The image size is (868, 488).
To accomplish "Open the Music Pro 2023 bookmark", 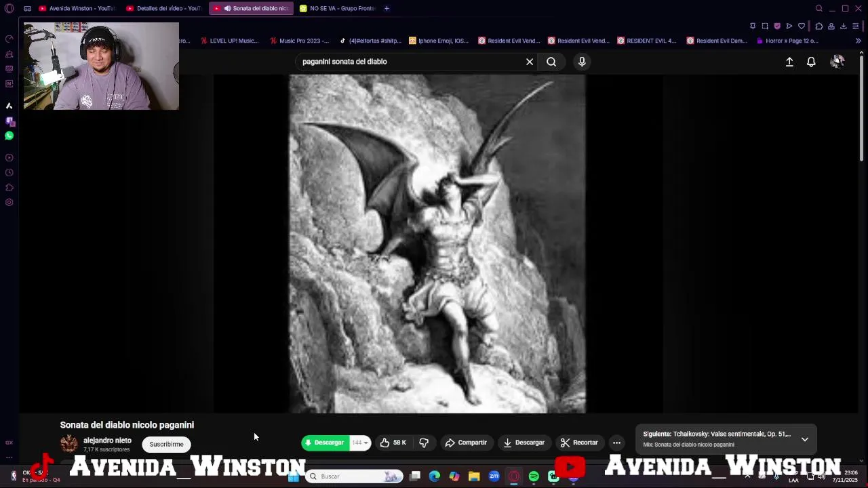I will (x=299, y=41).
